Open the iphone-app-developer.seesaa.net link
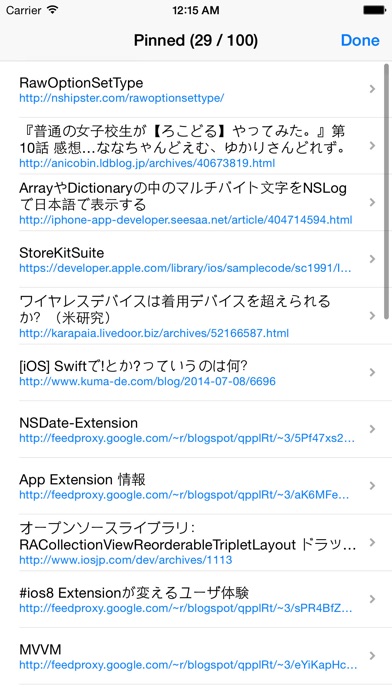The image size is (392, 696). 186,220
